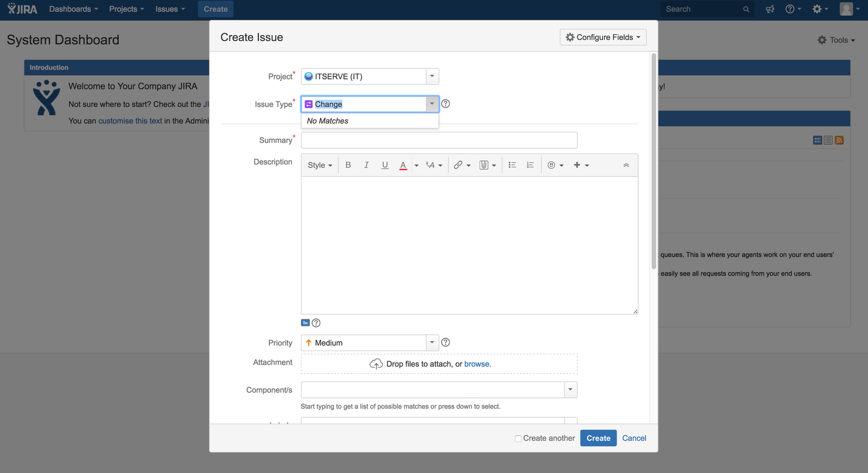
Task: Click the JIRA logo
Action: coord(22,9)
